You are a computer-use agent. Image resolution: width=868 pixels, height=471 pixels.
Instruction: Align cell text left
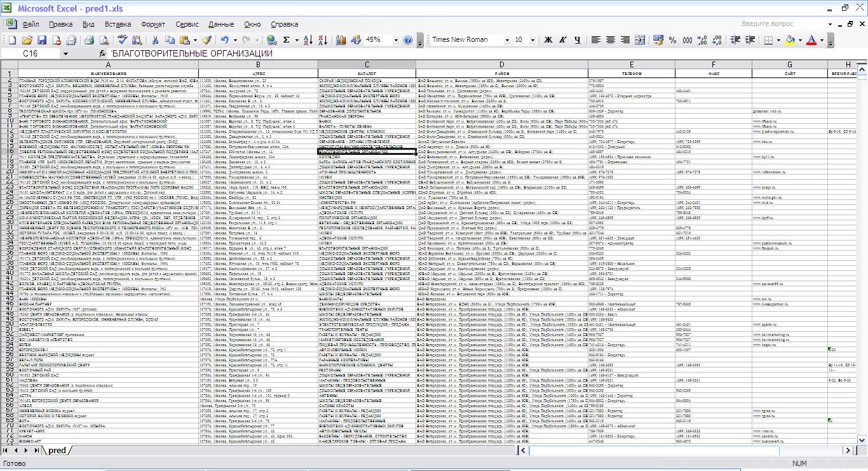[595, 39]
